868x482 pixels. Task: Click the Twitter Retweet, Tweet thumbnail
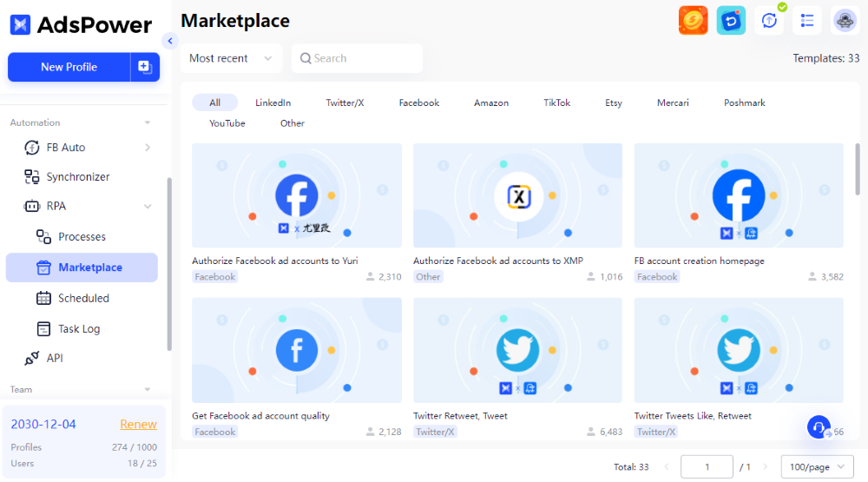pyautogui.click(x=517, y=350)
